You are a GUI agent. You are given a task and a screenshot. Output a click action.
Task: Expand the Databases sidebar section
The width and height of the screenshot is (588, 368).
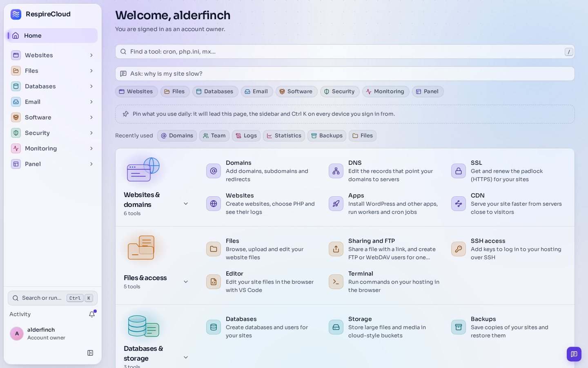click(x=52, y=86)
